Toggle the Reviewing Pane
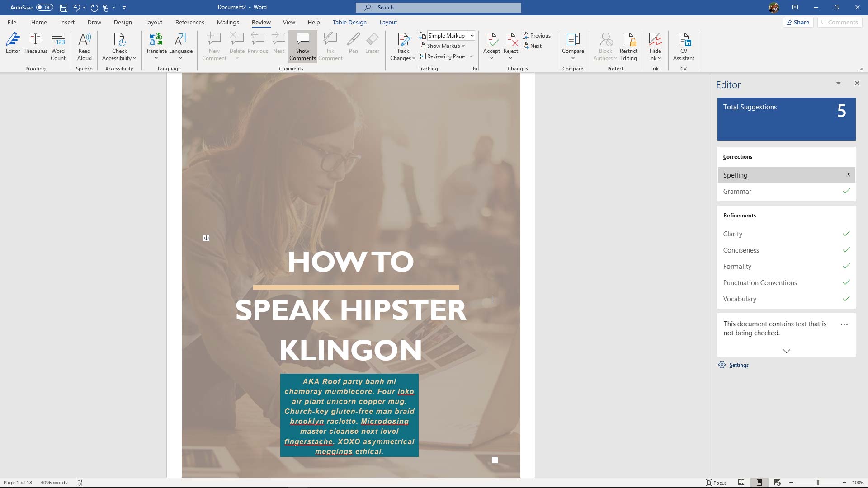Viewport: 868px width, 488px height. pos(442,56)
